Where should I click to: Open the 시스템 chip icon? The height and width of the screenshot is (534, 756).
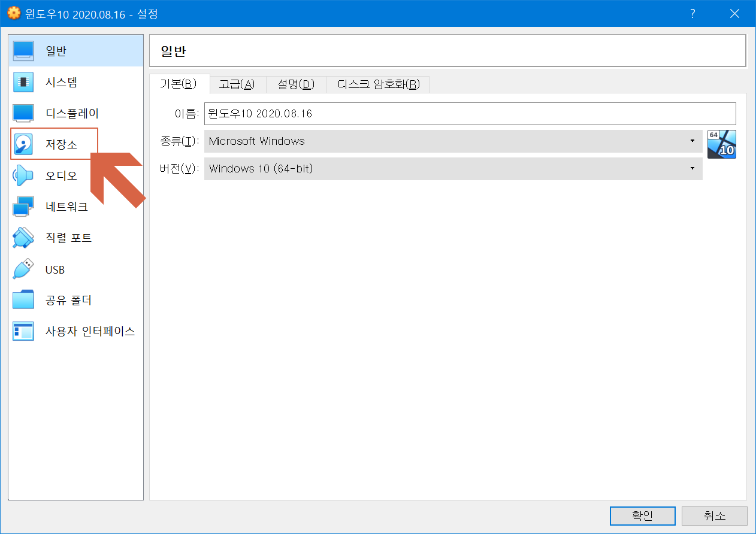click(23, 82)
